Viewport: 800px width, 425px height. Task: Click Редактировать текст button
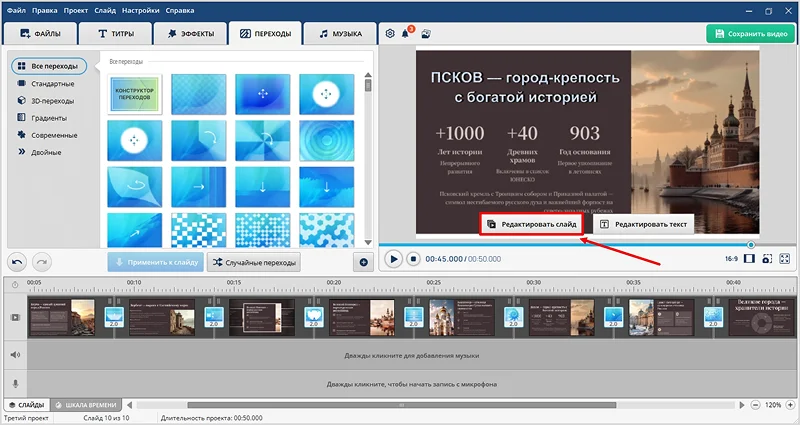tap(643, 224)
